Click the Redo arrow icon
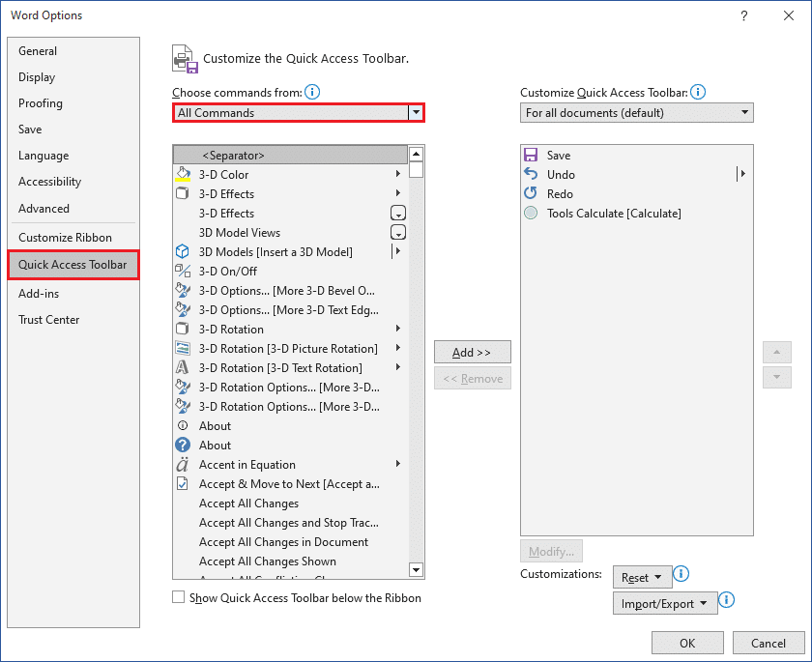 click(531, 194)
